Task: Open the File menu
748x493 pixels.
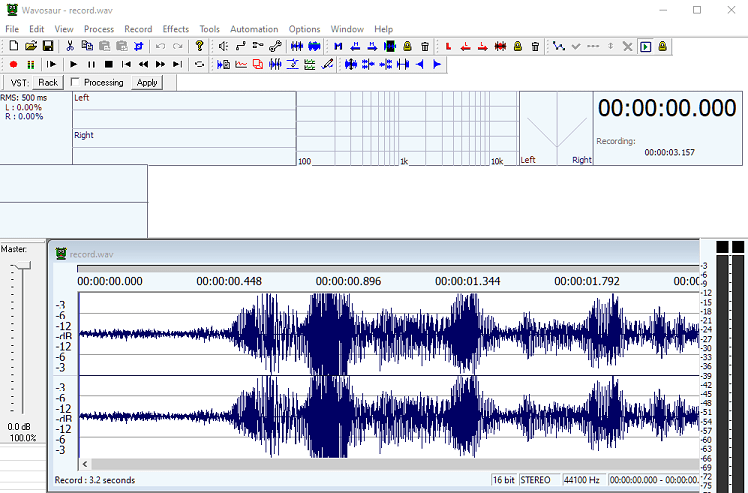Action: point(12,29)
